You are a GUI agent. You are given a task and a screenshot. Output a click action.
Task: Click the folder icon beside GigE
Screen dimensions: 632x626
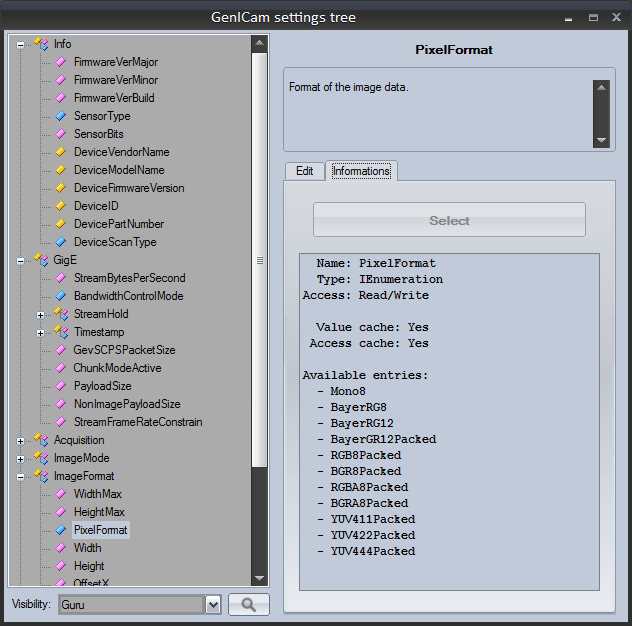[x=40, y=260]
